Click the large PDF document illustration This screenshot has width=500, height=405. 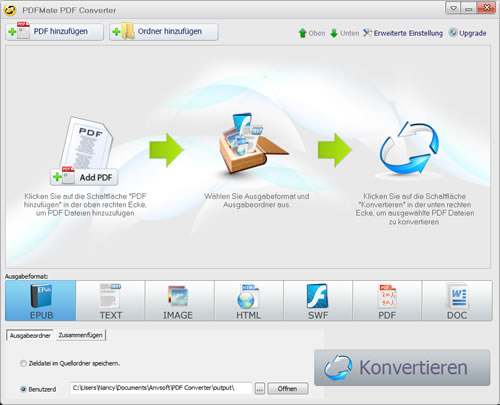(87, 143)
